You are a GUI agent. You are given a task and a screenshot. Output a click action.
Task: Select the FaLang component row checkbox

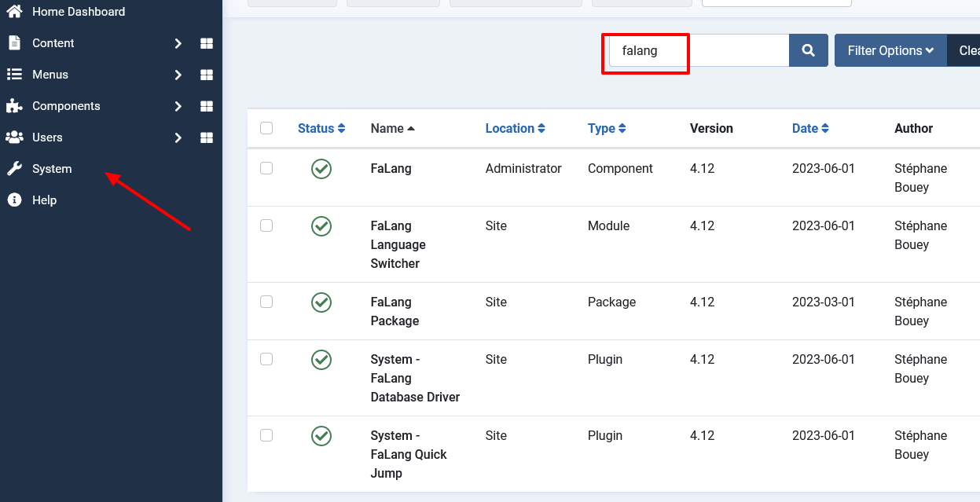point(266,168)
